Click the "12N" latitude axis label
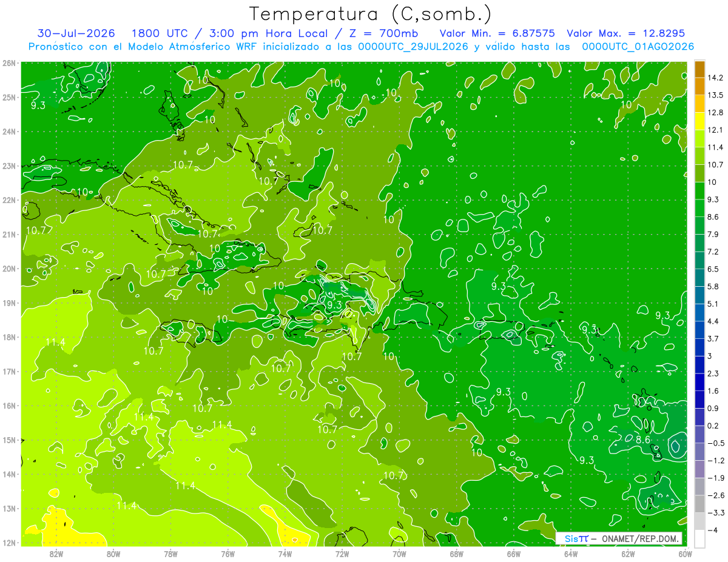 tap(10, 543)
